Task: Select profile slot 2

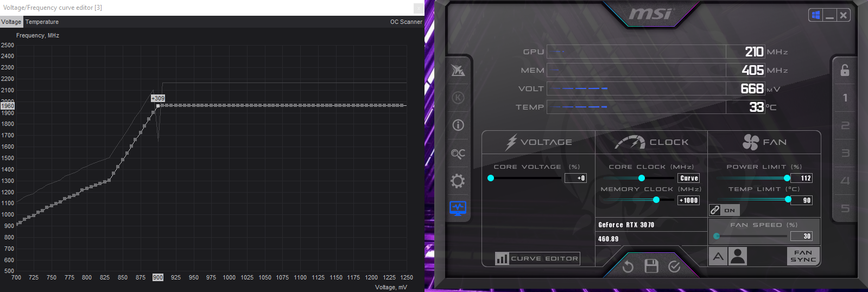Action: [x=845, y=125]
